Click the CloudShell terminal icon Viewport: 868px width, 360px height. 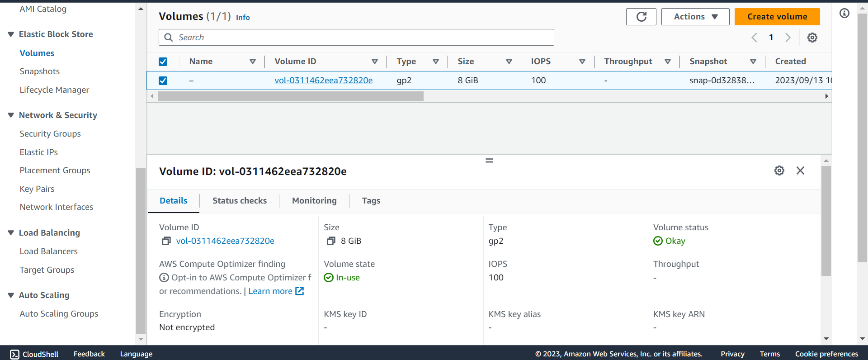[14, 354]
